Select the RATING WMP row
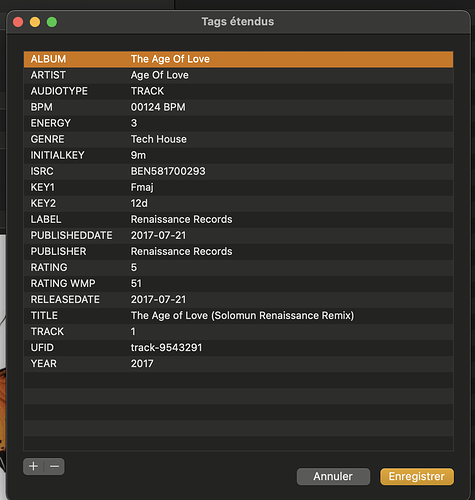 (238, 283)
